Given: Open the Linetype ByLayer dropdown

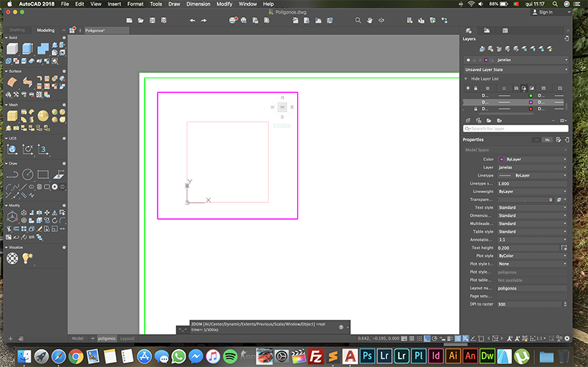Looking at the screenshot, I should 532,176.
